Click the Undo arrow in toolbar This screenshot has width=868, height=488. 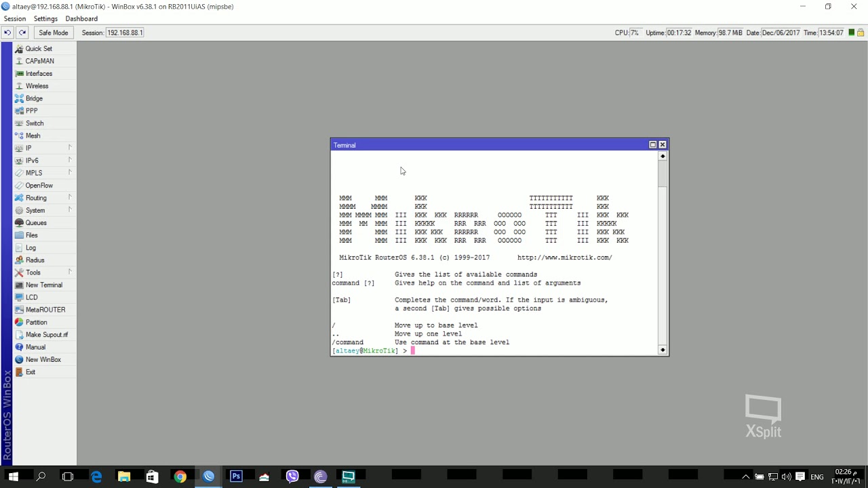point(7,33)
